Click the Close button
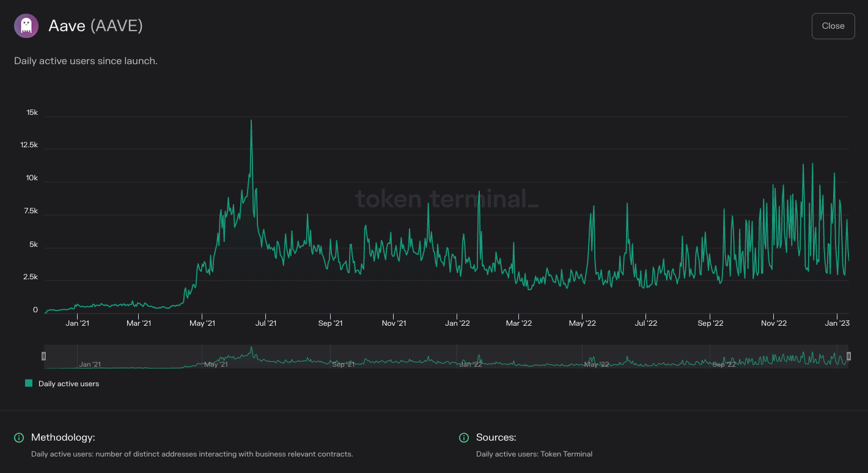 pyautogui.click(x=833, y=26)
